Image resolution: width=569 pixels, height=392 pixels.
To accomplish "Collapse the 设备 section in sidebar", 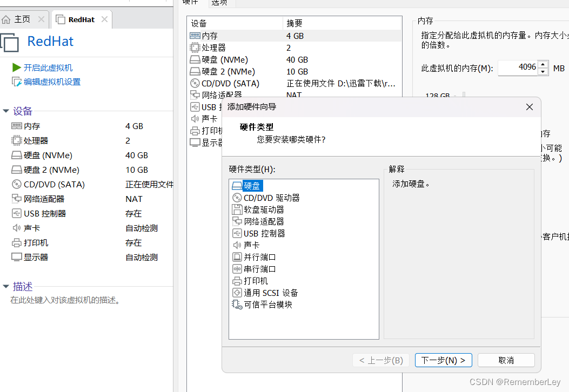I will [6, 111].
